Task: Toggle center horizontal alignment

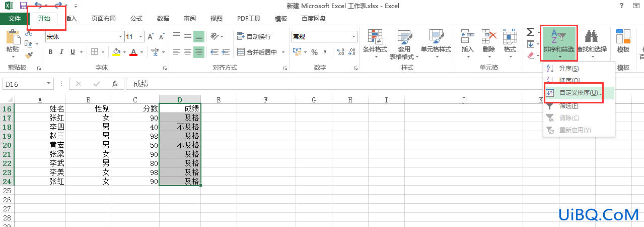Action: coord(188,52)
